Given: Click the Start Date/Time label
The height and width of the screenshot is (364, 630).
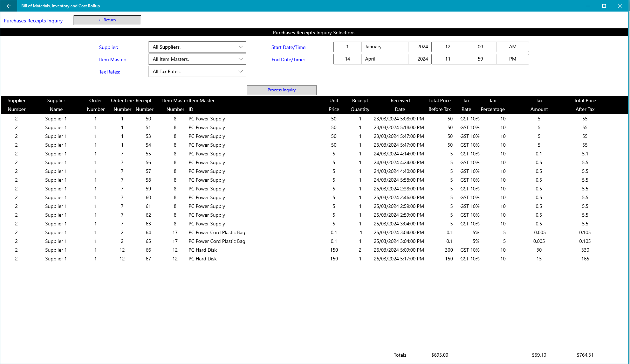Looking at the screenshot, I should coord(289,47).
